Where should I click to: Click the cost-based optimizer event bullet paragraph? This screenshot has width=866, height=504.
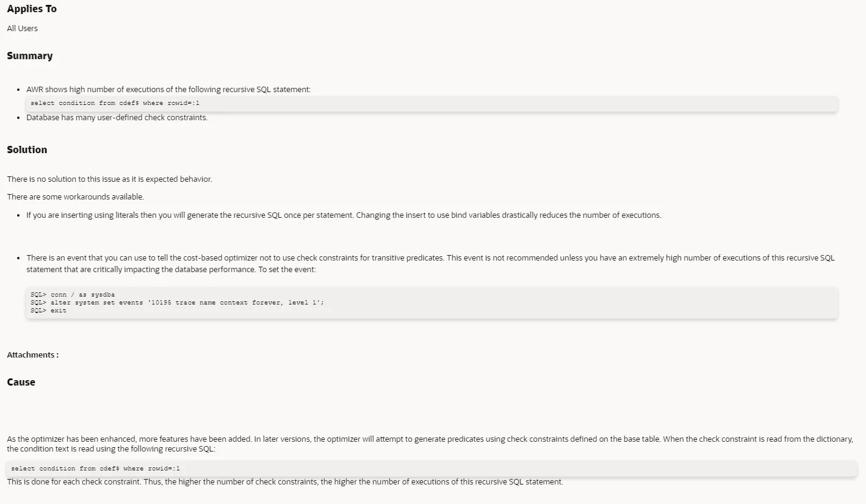(430, 263)
